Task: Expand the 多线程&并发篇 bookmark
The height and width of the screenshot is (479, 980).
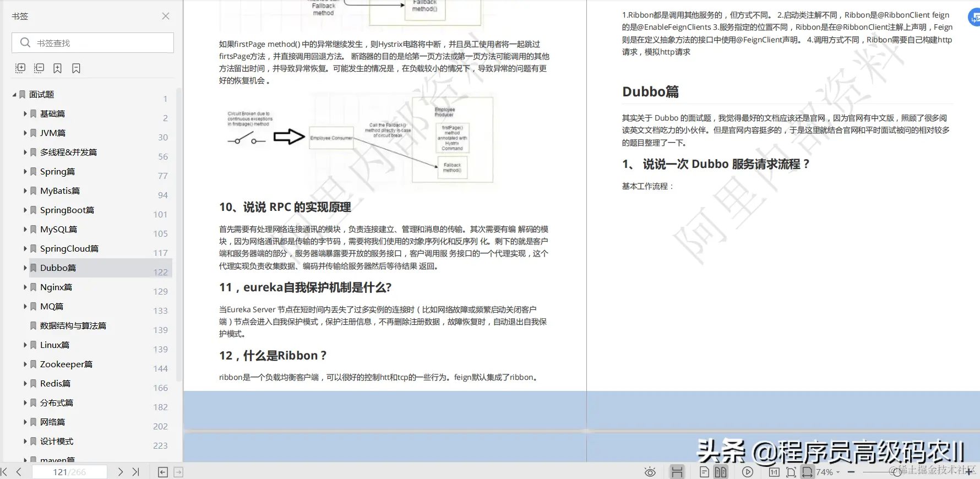Action: coord(25,152)
